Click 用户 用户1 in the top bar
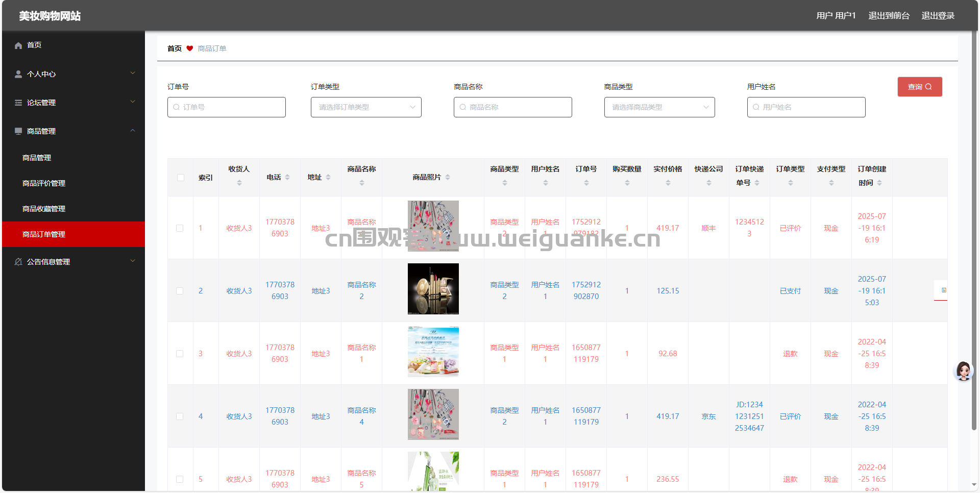The height and width of the screenshot is (493, 980). (836, 16)
